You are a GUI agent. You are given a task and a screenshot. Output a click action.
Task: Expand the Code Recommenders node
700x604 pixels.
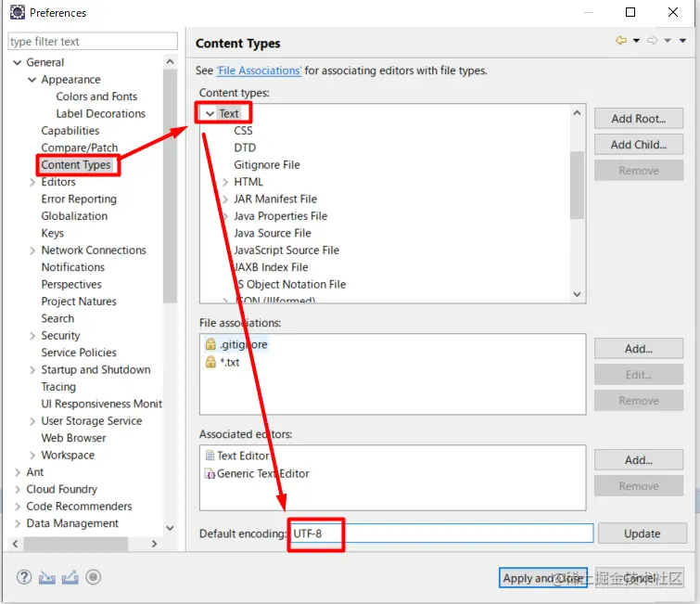(18, 507)
